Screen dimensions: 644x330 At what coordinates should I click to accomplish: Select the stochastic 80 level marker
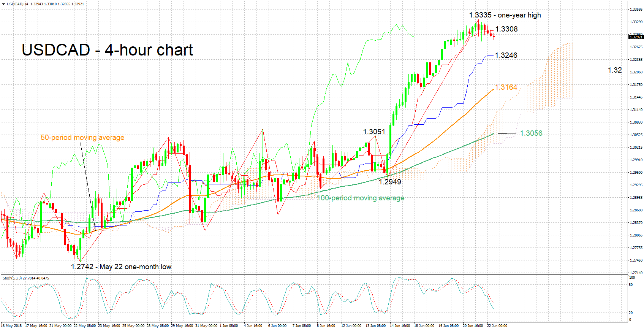pyautogui.click(x=631, y=285)
